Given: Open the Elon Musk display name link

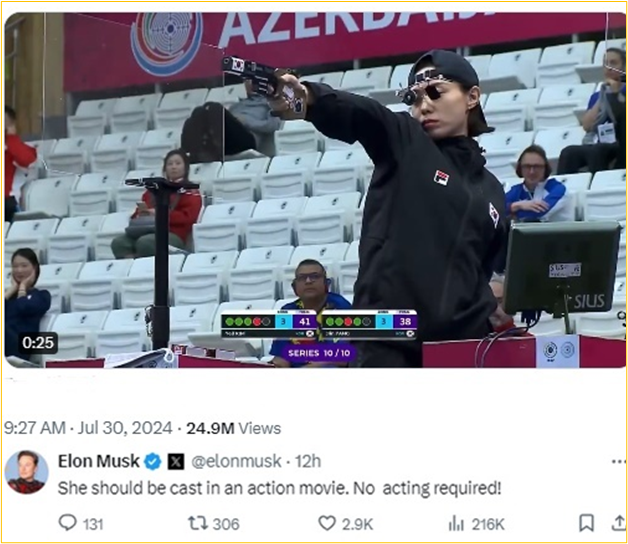Looking at the screenshot, I should 99,461.
